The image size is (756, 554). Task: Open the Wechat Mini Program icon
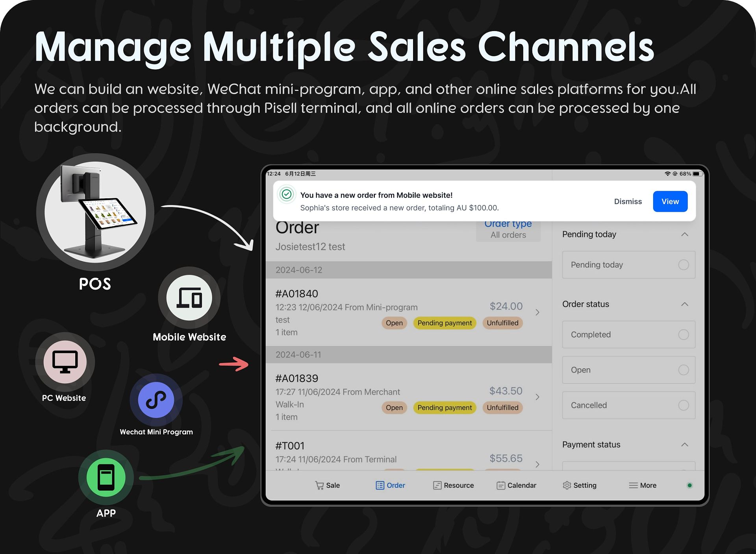[156, 400]
